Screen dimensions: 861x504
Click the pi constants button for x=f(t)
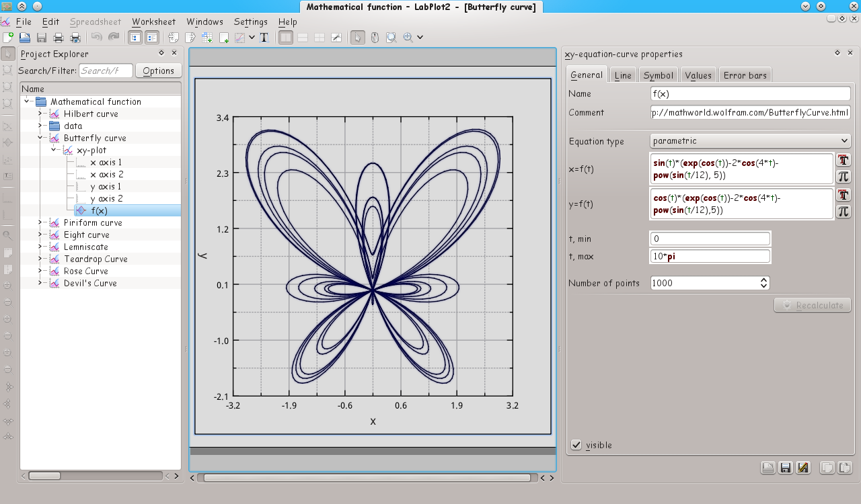843,177
